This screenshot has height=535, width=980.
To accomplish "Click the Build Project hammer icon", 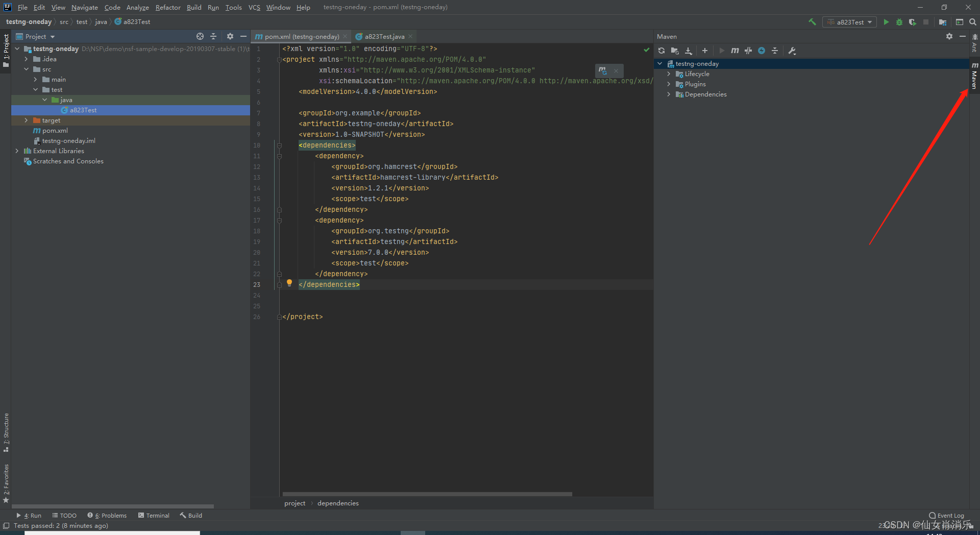I will [812, 22].
